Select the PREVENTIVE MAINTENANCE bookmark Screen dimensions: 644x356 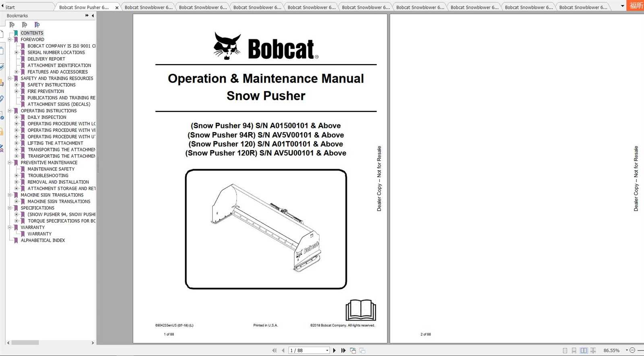49,163
